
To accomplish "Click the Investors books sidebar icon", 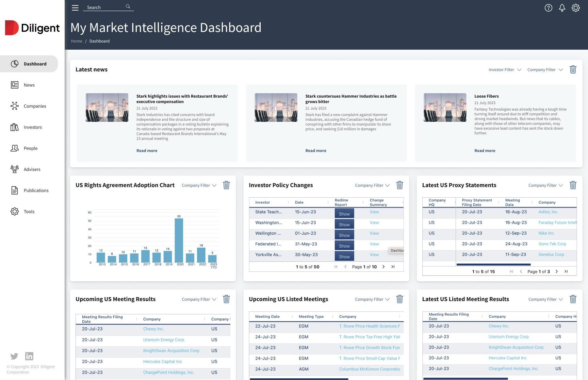I will click(x=15, y=127).
